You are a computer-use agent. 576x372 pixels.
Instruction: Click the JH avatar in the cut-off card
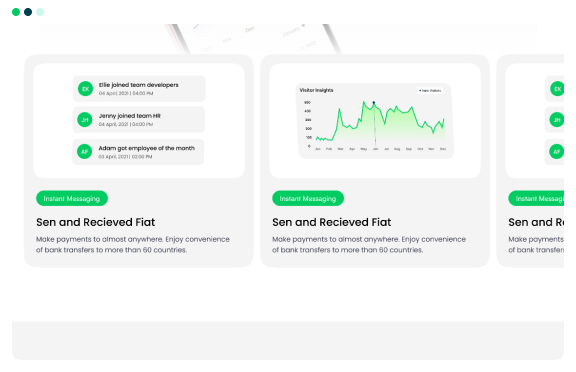[x=557, y=120]
